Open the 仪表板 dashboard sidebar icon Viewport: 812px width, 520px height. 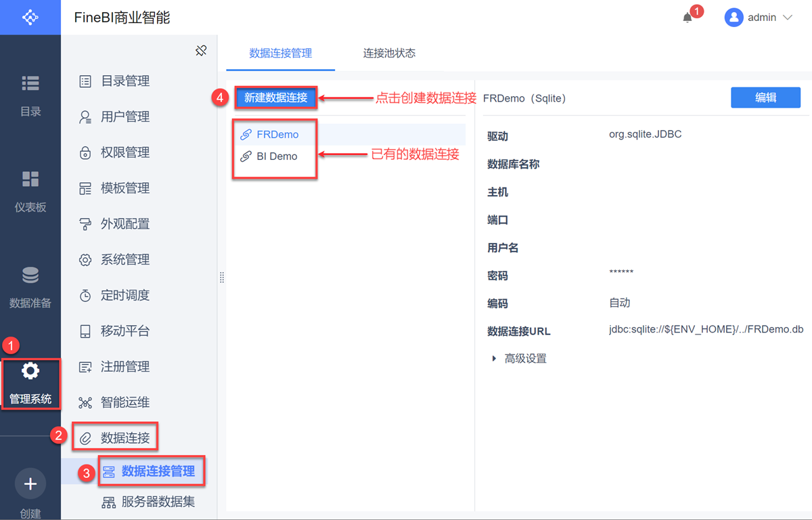click(x=30, y=179)
